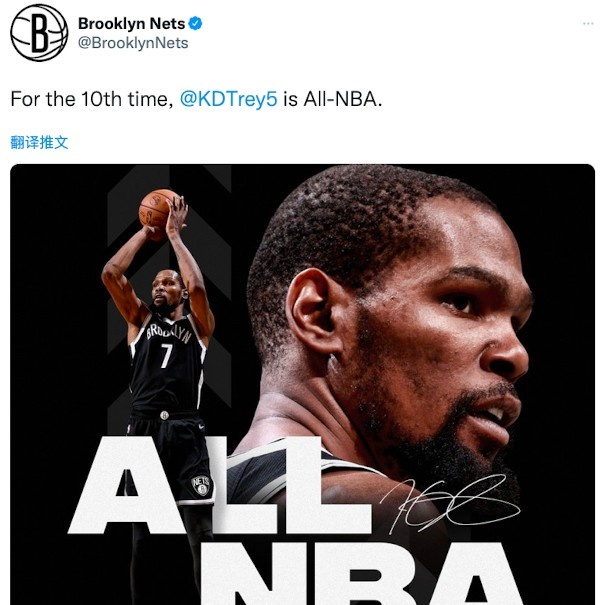Open the @BrooklynNets handle link
This screenshot has width=604, height=605.
(x=133, y=43)
